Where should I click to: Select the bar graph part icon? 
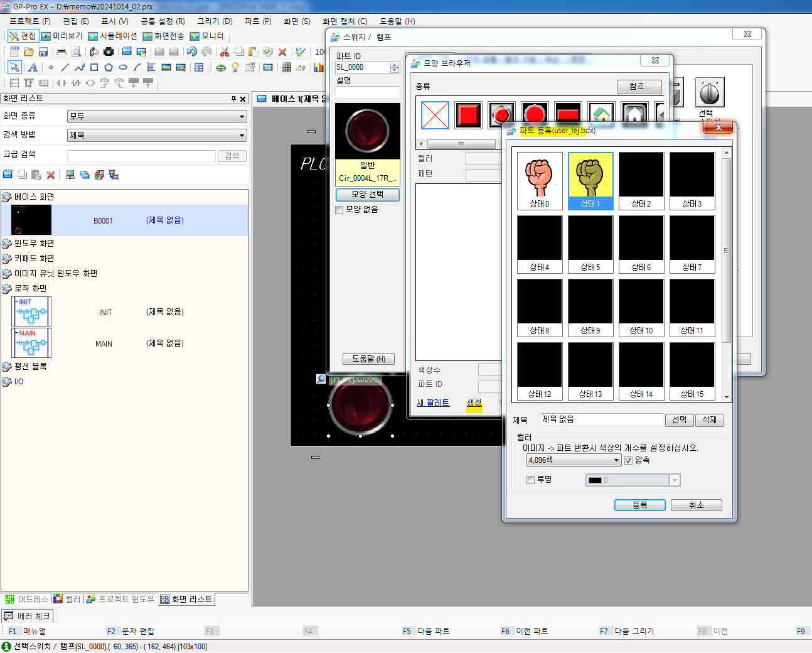(319, 67)
